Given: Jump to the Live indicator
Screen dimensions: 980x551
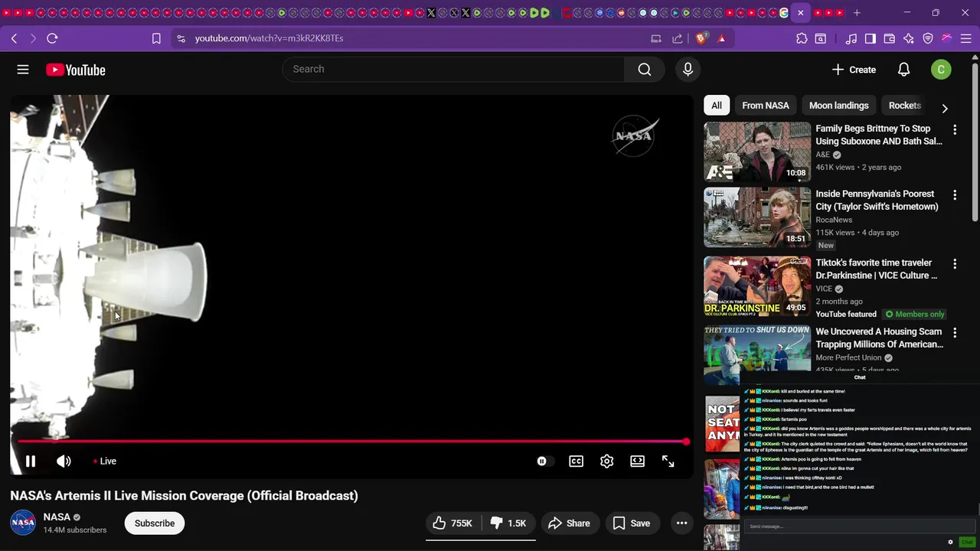Looking at the screenshot, I should click(x=105, y=461).
